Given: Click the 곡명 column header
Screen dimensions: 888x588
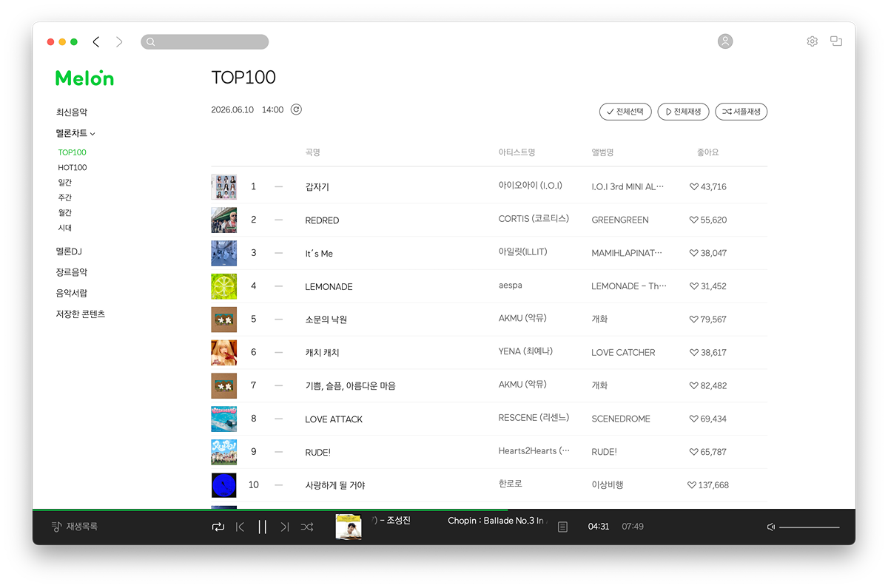Looking at the screenshot, I should 312,152.
